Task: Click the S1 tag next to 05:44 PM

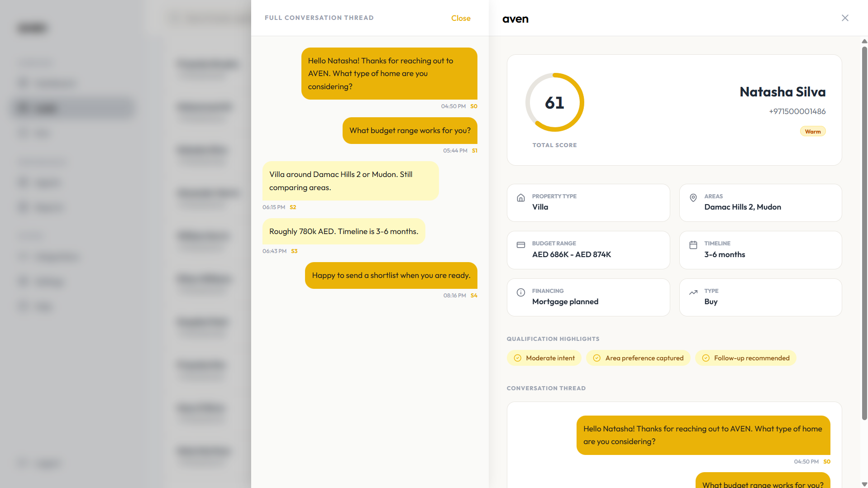Action: tap(475, 151)
